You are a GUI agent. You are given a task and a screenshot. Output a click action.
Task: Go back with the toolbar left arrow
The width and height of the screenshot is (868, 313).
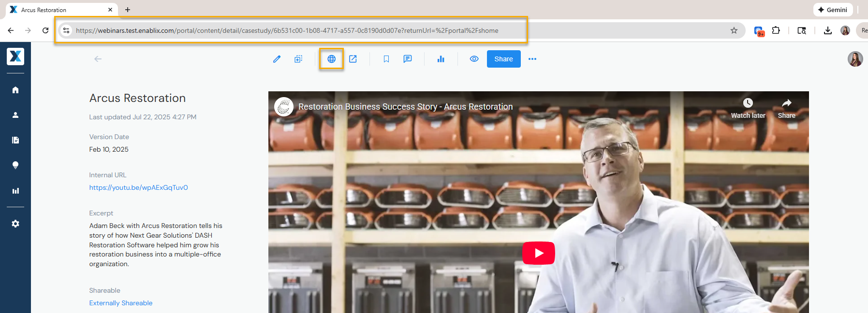(x=98, y=59)
